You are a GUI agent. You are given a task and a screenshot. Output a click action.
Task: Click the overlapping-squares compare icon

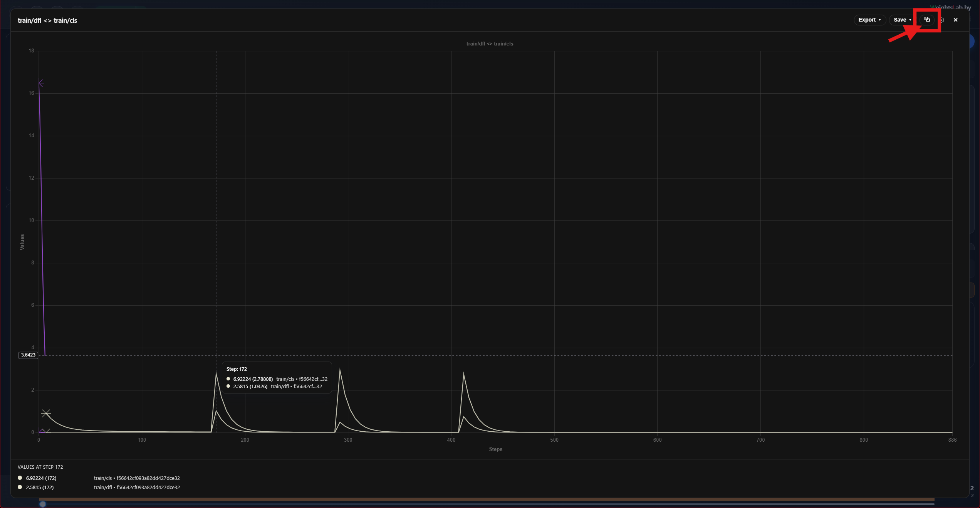point(927,20)
